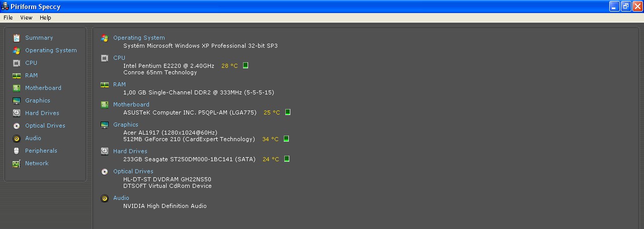
Task: Select Operating System in the sidebar
Action: click(x=51, y=50)
